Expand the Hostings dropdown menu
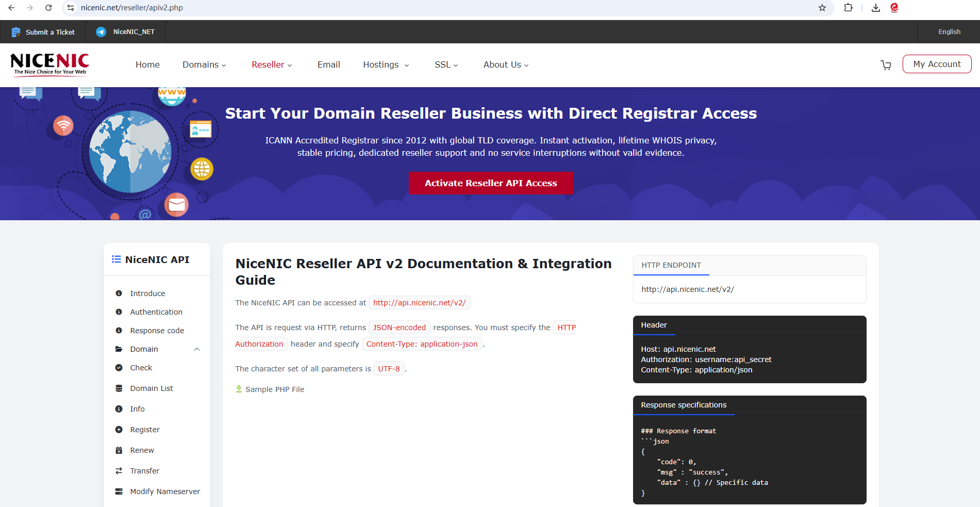 point(386,64)
